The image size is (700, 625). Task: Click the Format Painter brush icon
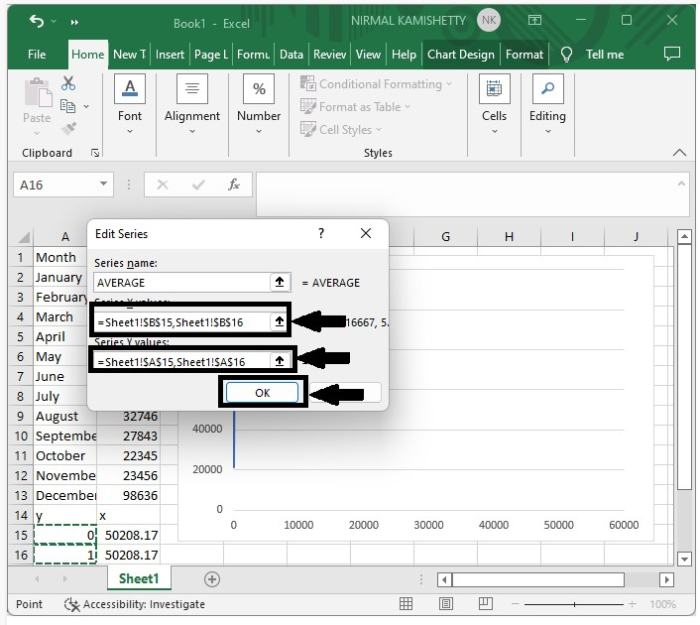69,129
